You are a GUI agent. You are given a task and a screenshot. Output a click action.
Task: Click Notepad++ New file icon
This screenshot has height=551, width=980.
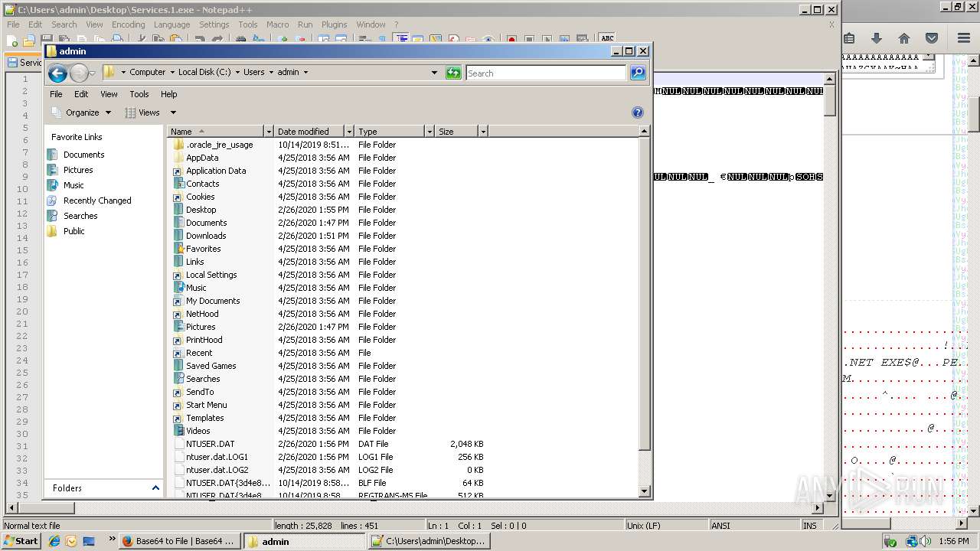click(13, 41)
